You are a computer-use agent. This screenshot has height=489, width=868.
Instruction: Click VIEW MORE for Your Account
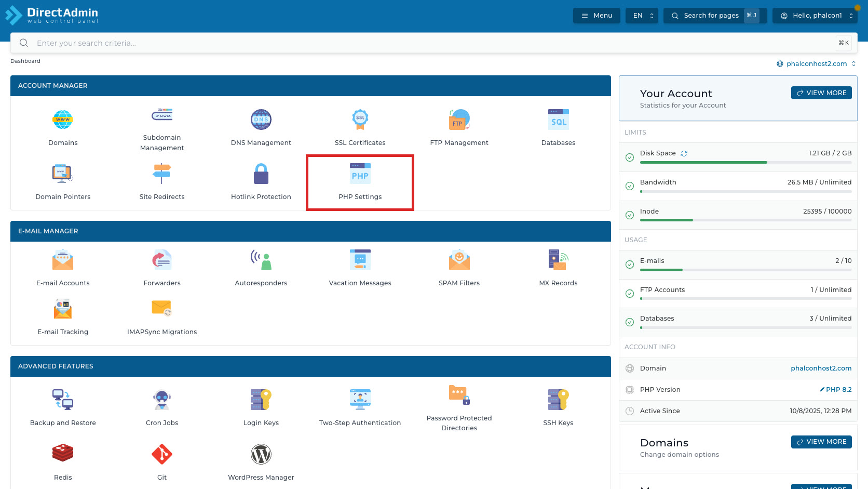[821, 93]
